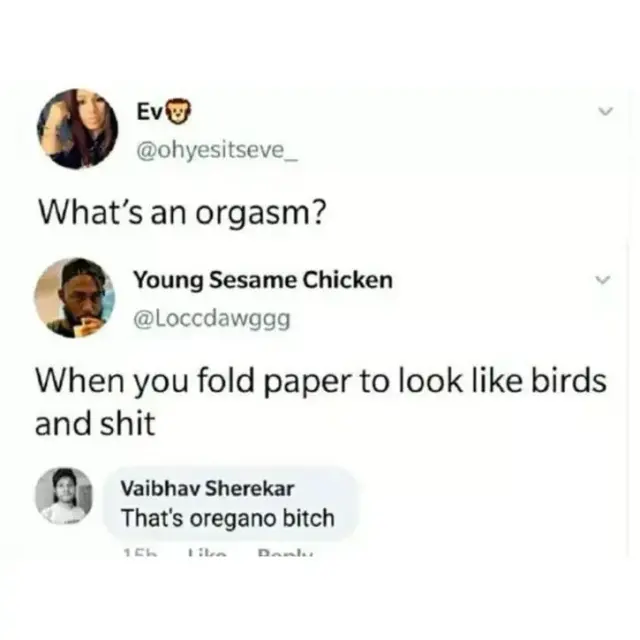Select the "and shit" line of the reply
This screenshot has width=640, height=640.
[95, 423]
